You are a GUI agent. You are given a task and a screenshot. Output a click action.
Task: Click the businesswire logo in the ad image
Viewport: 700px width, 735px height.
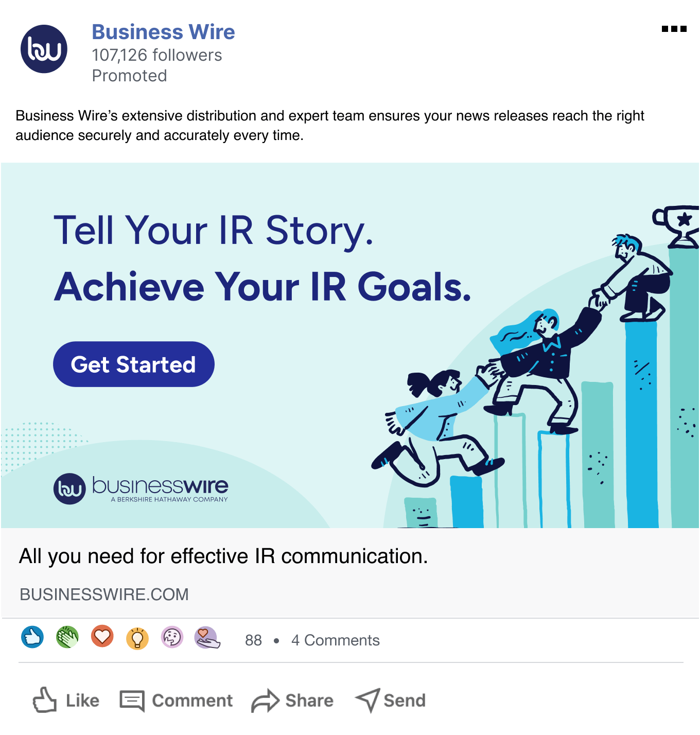click(141, 488)
